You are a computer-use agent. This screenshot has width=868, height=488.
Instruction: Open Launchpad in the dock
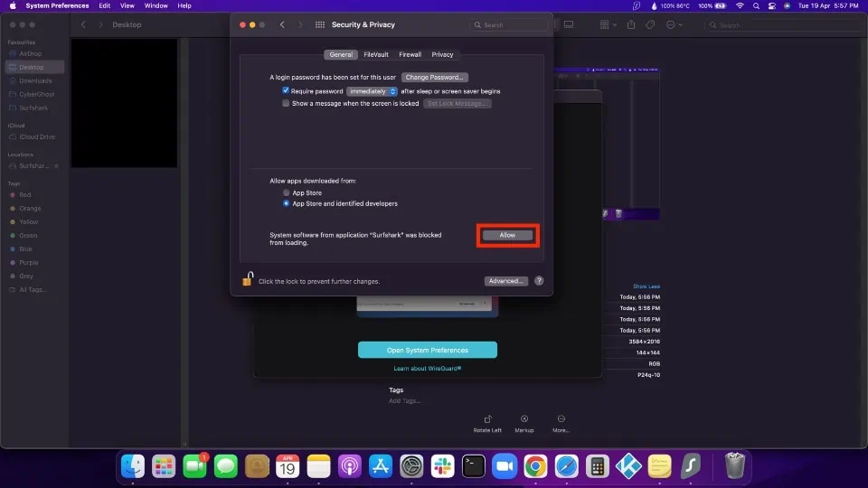(164, 466)
